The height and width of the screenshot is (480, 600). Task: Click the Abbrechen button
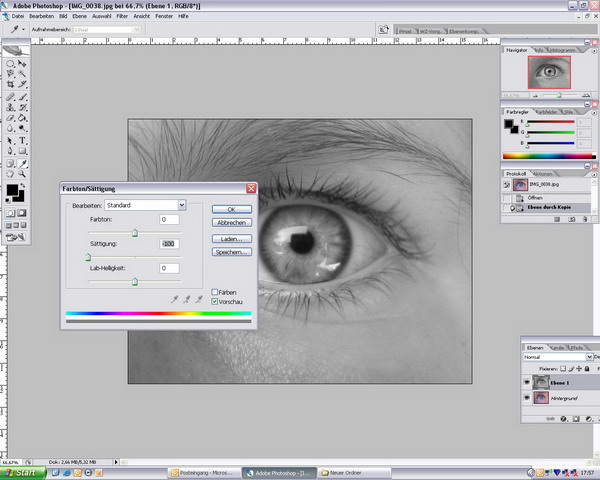232,222
